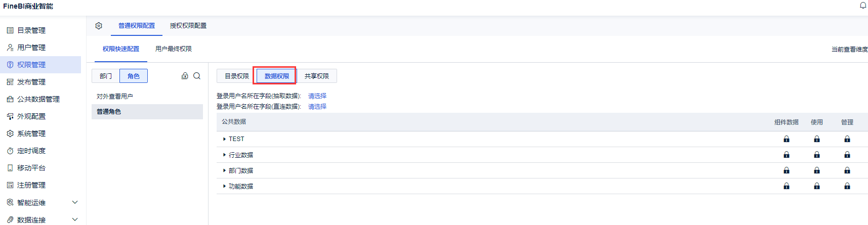Open the 共享权限 tab

tap(317, 76)
